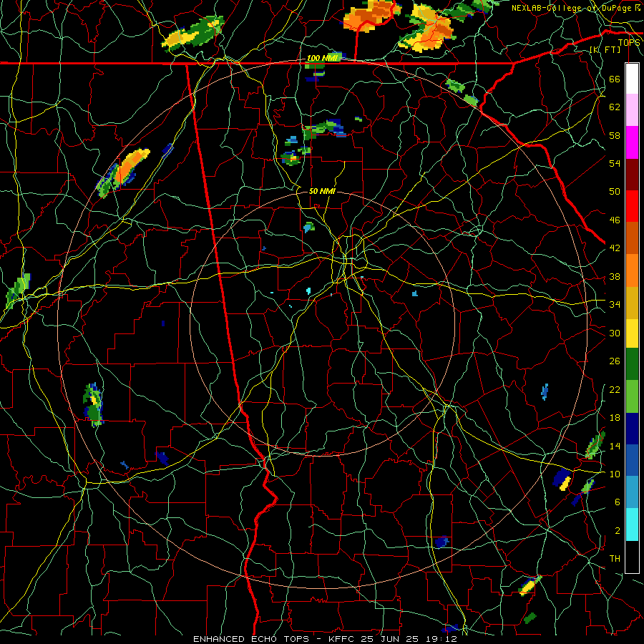Click the 10 value on the scale
This screenshot has width=644, height=644.
pyautogui.click(x=615, y=474)
